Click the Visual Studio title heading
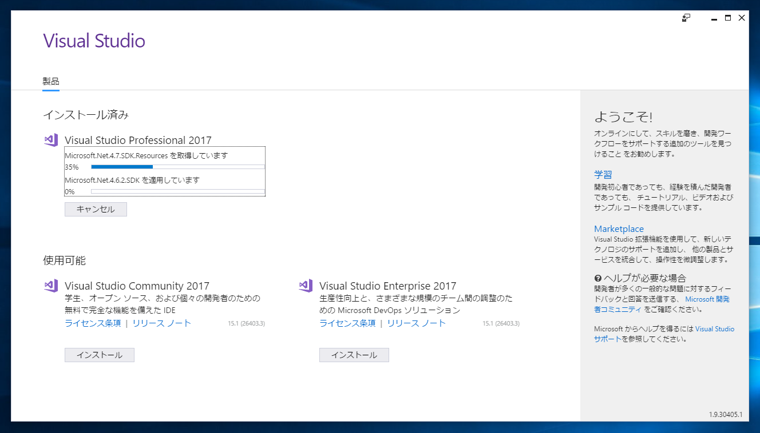760x433 pixels. click(94, 41)
